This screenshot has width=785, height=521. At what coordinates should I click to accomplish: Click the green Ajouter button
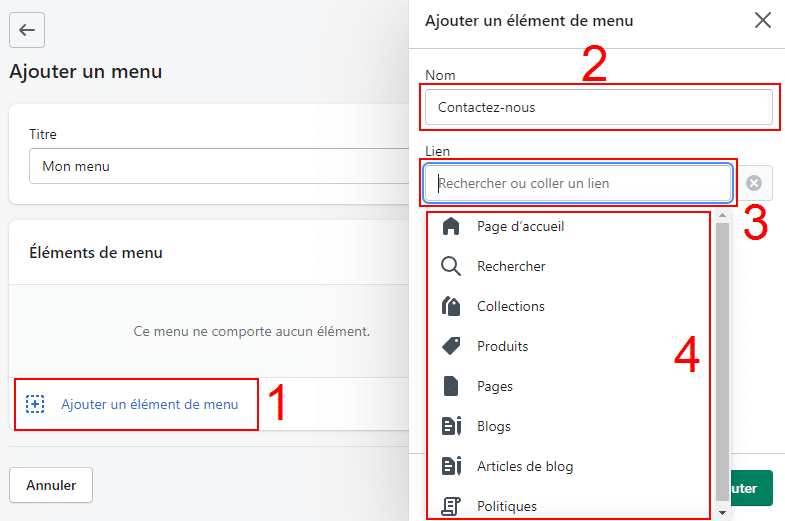tap(752, 488)
